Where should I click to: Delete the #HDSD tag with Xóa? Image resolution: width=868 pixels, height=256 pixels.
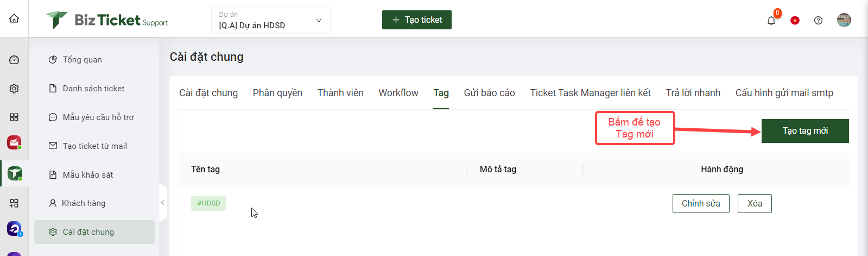[755, 204]
